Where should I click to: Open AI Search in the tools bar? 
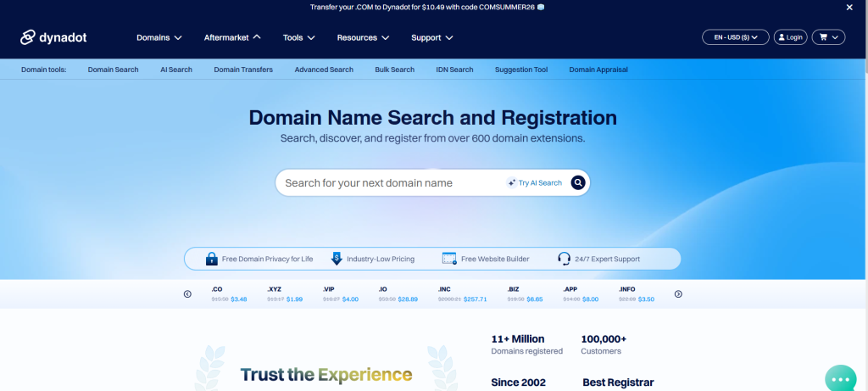tap(176, 70)
